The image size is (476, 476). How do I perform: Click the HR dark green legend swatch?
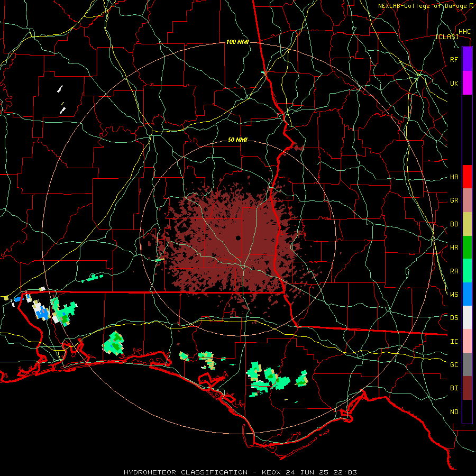(467, 248)
